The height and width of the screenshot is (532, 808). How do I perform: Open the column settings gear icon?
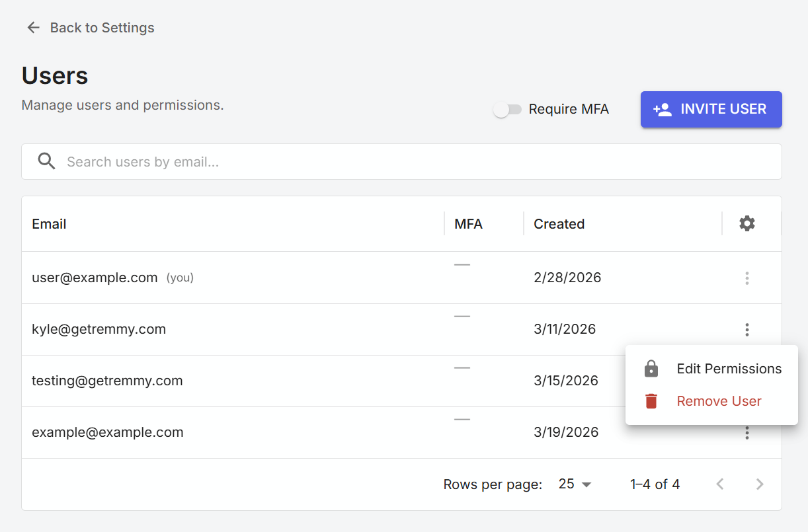pyautogui.click(x=747, y=223)
